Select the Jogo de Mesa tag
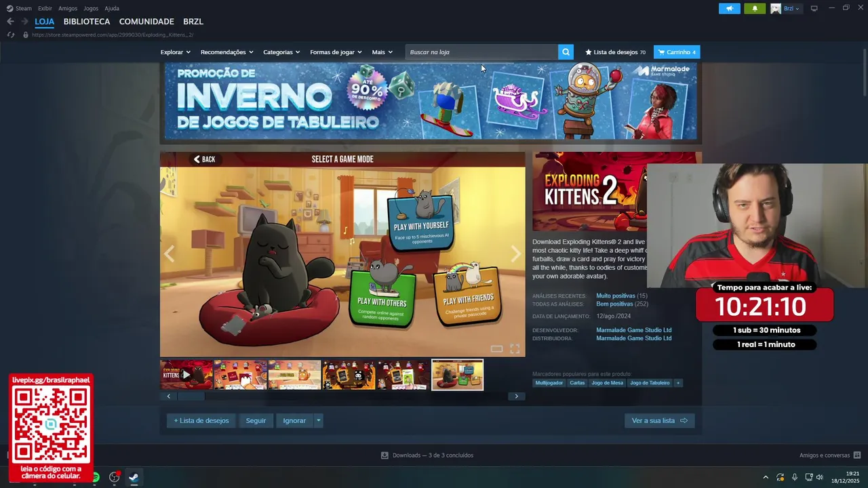The image size is (868, 488). [x=608, y=383]
